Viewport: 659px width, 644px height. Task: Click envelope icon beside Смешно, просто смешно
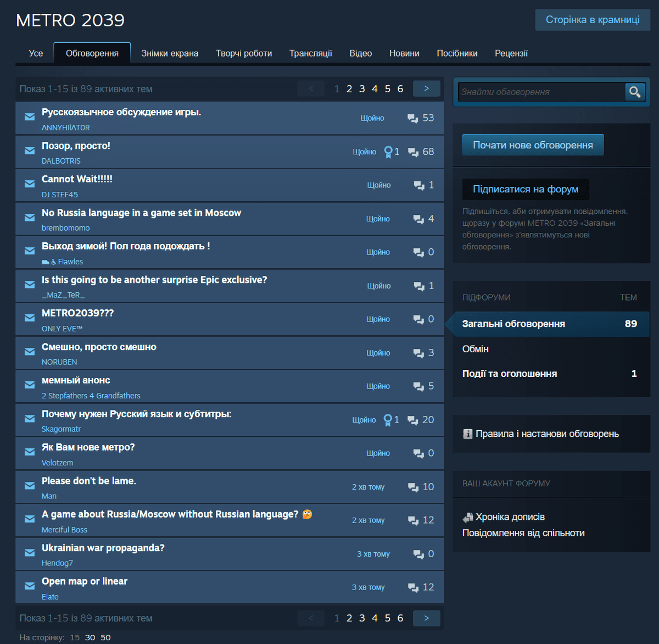point(30,352)
